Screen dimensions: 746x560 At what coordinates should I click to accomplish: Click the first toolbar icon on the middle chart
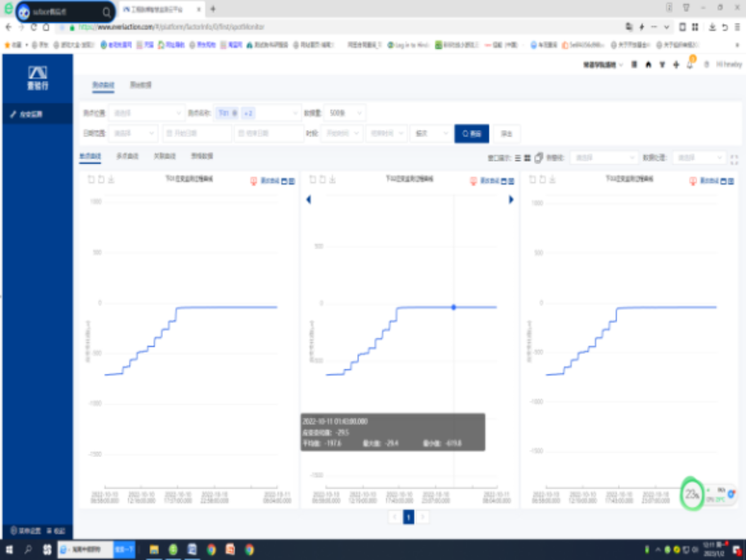[312, 179]
